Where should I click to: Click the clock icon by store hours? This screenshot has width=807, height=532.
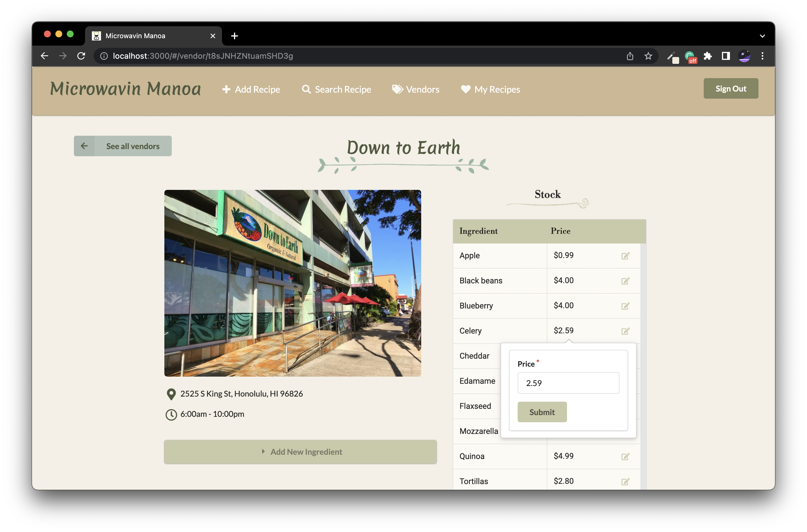[x=172, y=415]
